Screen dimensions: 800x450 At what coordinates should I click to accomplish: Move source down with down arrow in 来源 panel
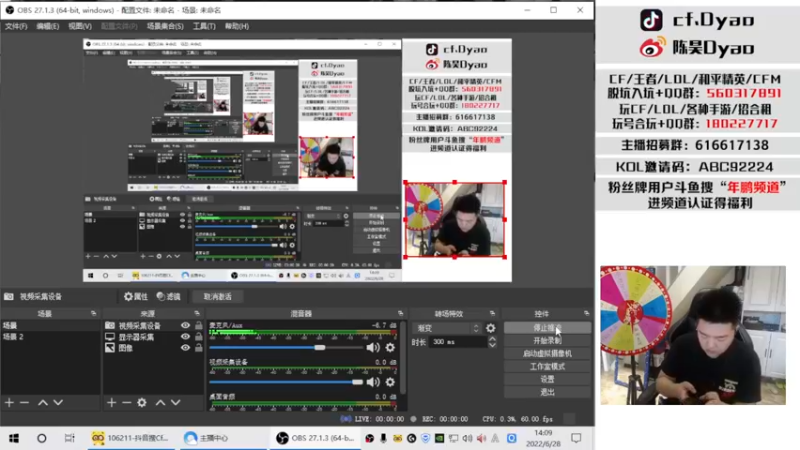pos(176,403)
